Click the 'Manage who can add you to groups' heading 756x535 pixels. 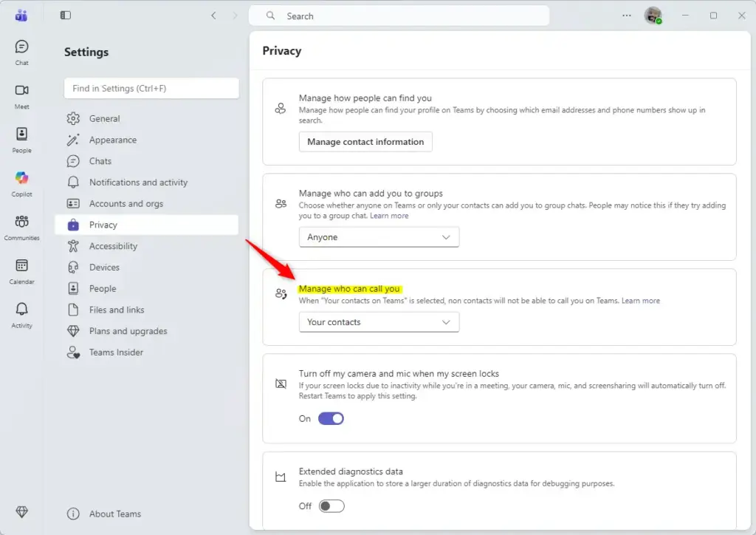[x=371, y=194]
